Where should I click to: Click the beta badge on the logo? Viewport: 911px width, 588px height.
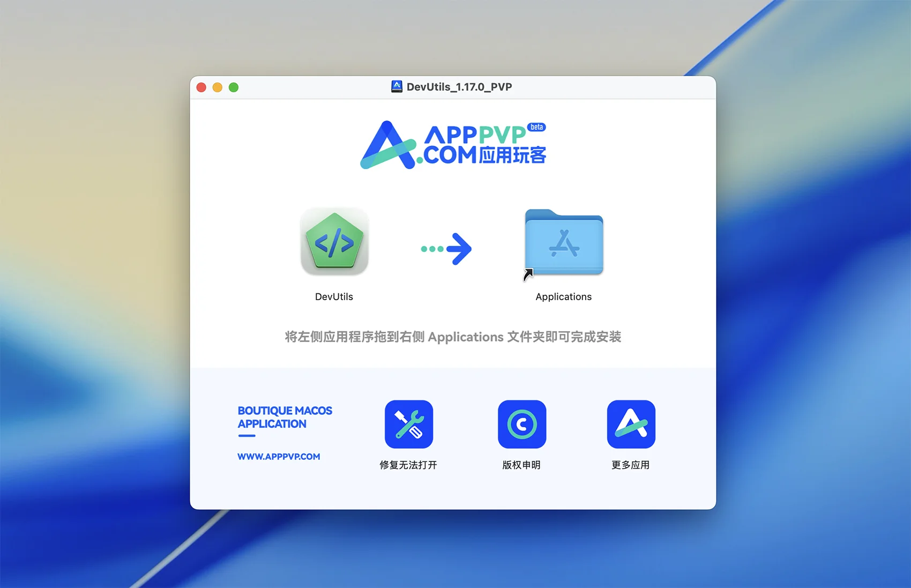click(536, 127)
